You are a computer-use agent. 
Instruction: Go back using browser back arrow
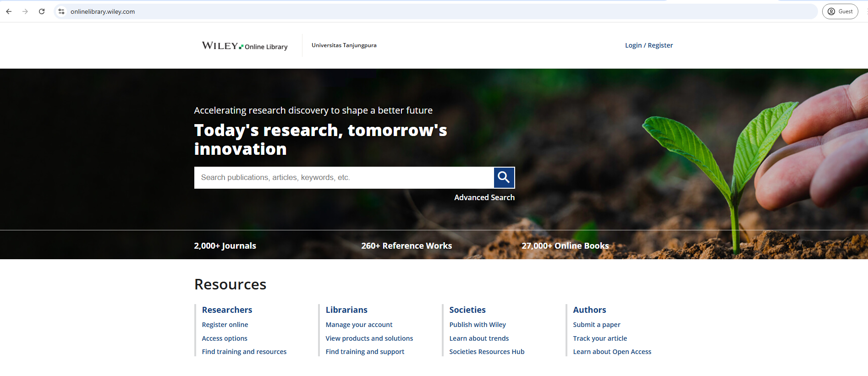[x=9, y=11]
